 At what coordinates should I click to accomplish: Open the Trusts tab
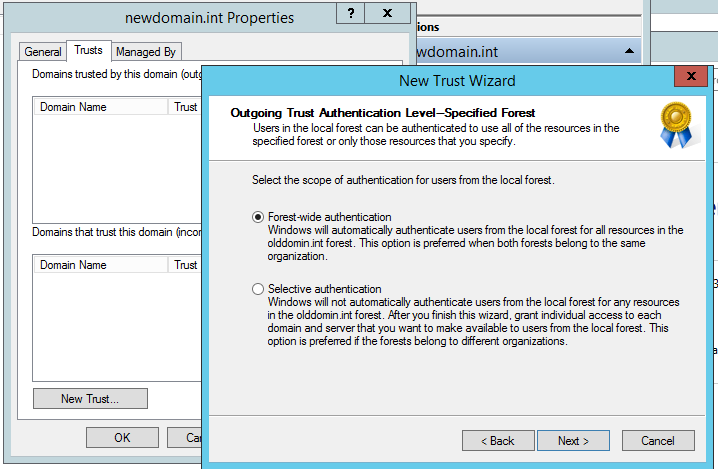[88, 50]
